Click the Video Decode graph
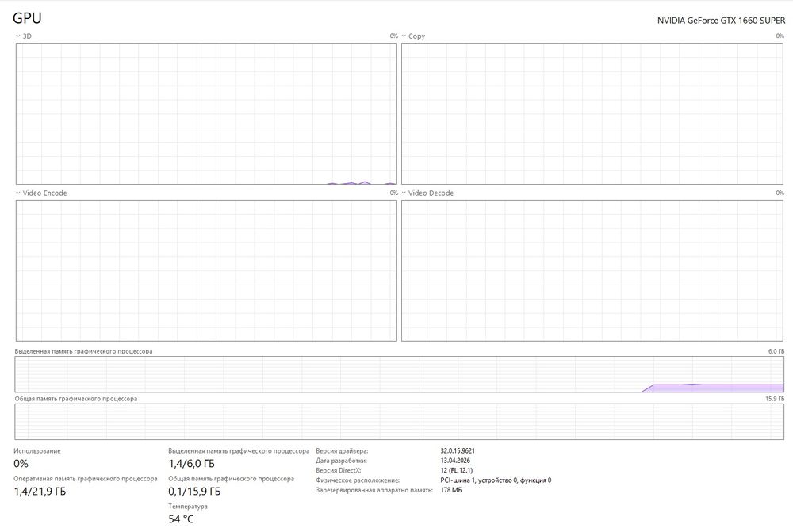Viewport: 793px width, 532px height. pyautogui.click(x=592, y=270)
